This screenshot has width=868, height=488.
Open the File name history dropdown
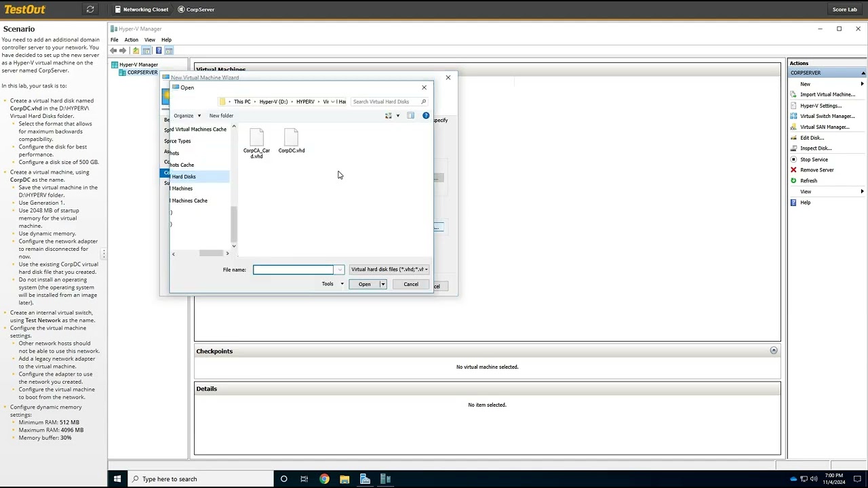(x=339, y=270)
